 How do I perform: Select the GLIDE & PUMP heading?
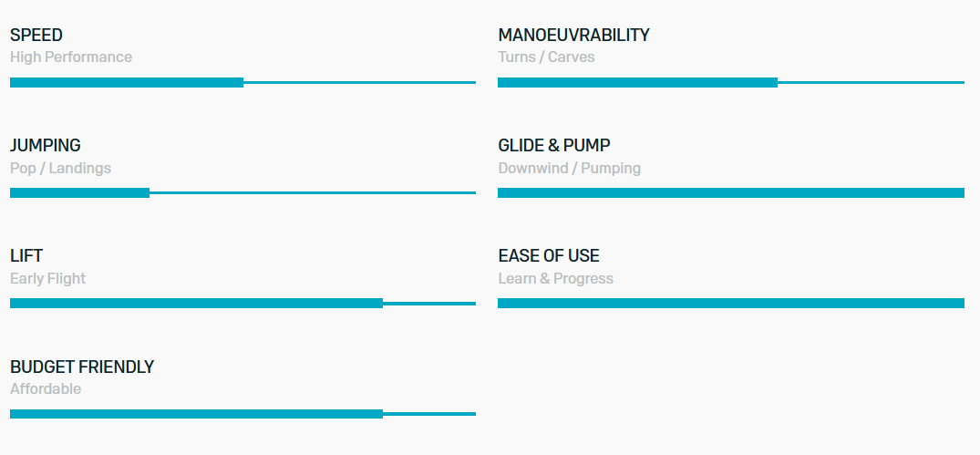(x=554, y=146)
